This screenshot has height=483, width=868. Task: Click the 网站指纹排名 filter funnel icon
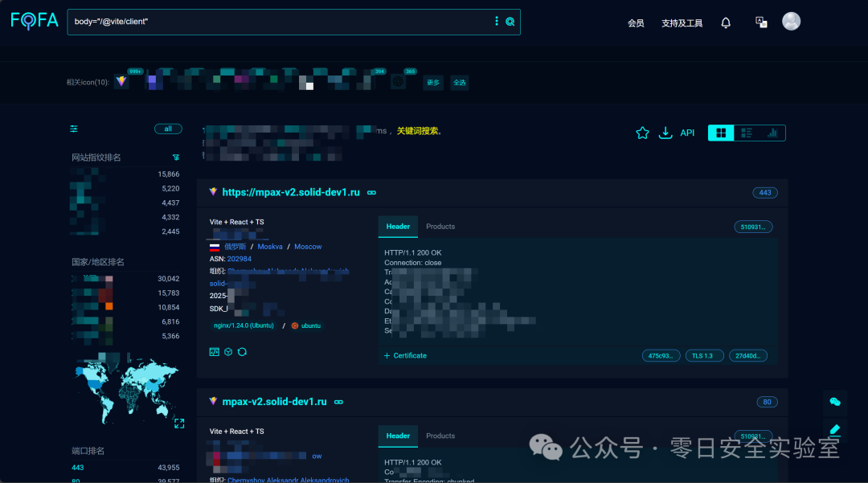(176, 158)
